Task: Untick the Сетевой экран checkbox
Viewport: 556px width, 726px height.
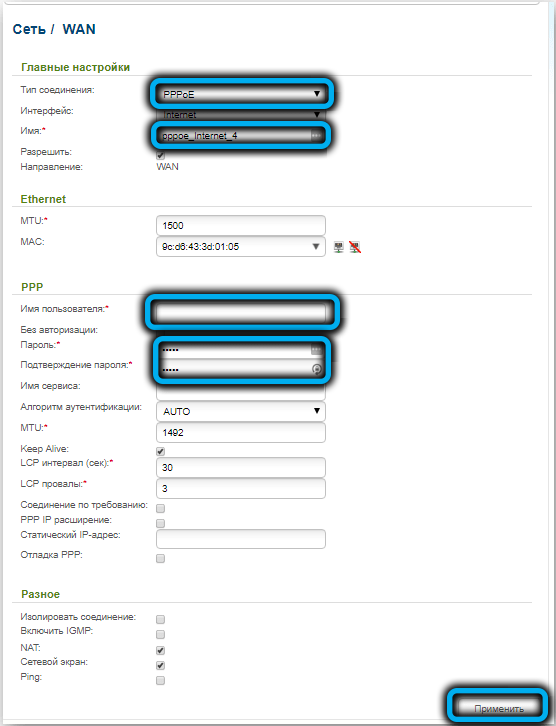Action: 161,665
